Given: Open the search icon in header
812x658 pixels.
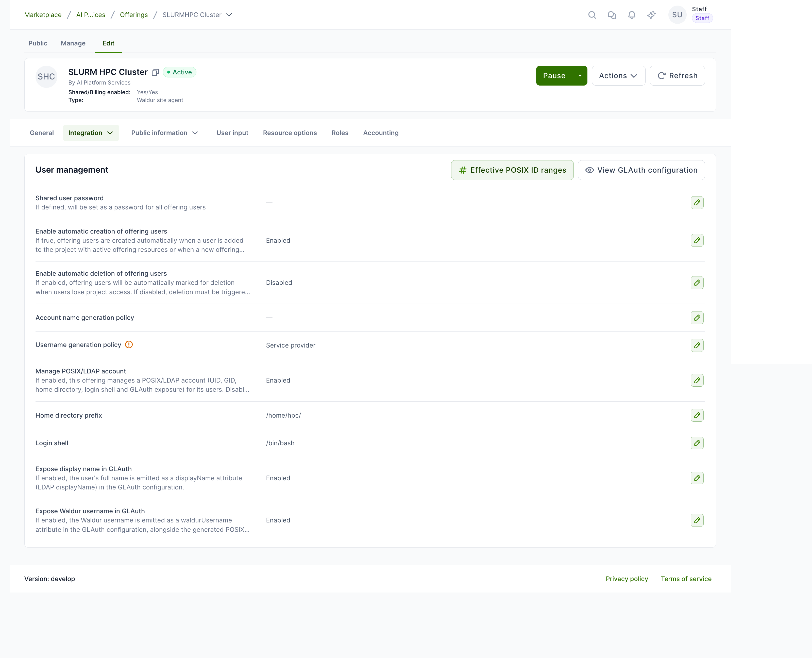Looking at the screenshot, I should coord(592,15).
